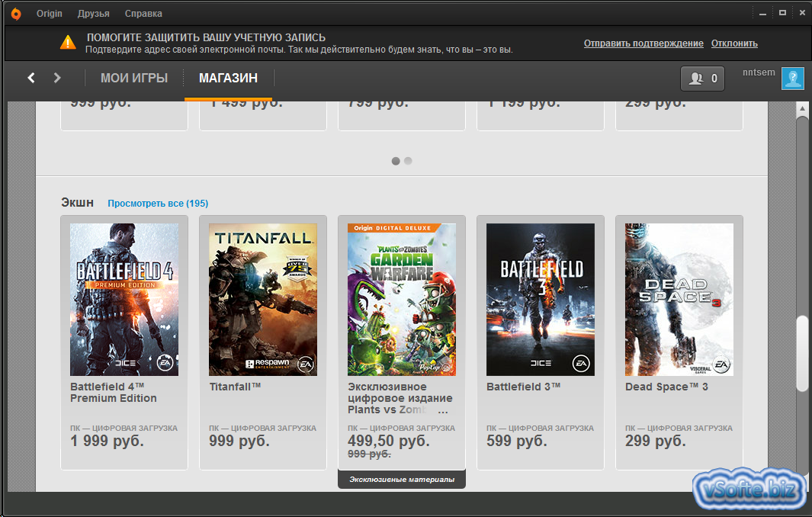Open the Справка menu

coord(143,14)
